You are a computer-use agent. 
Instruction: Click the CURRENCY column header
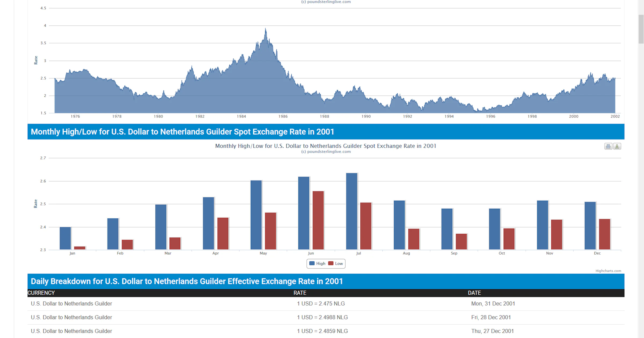pos(41,293)
